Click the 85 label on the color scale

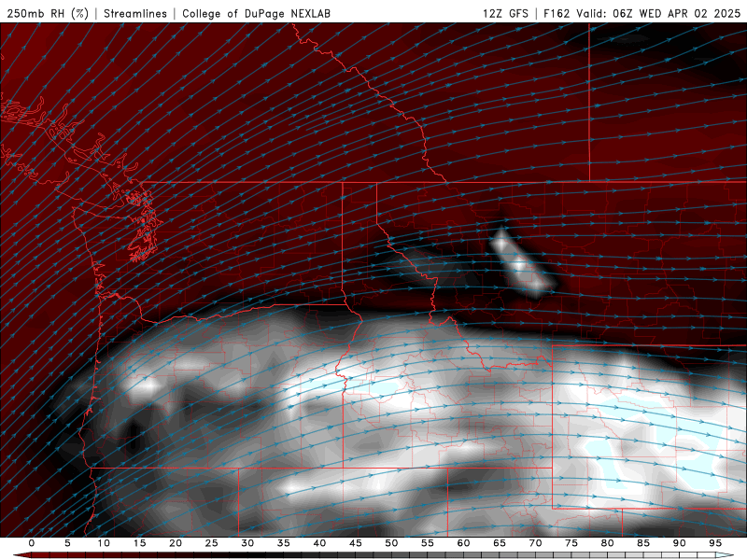(x=643, y=543)
